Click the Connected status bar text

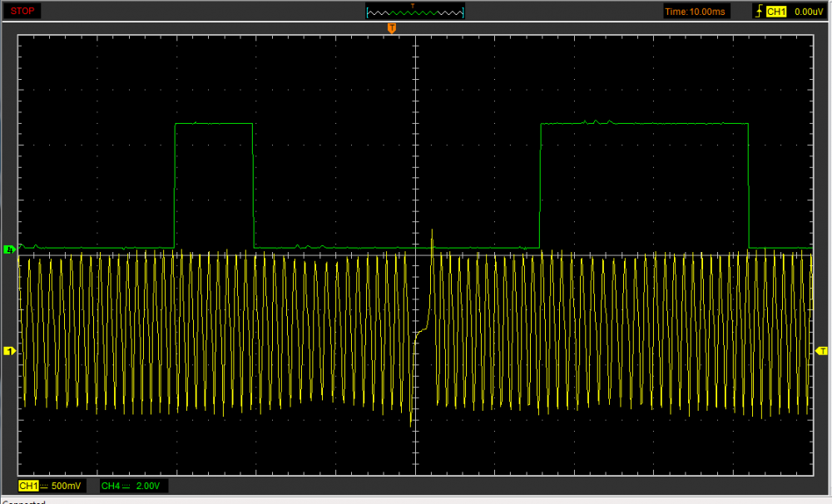coord(23,502)
